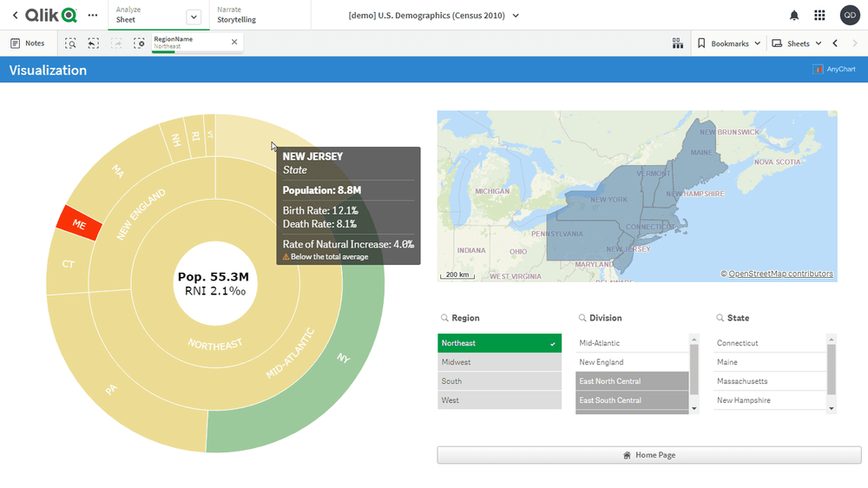Image resolution: width=868 pixels, height=488 pixels.
Task: Expand the Bookmarks dropdown
Action: 729,43
